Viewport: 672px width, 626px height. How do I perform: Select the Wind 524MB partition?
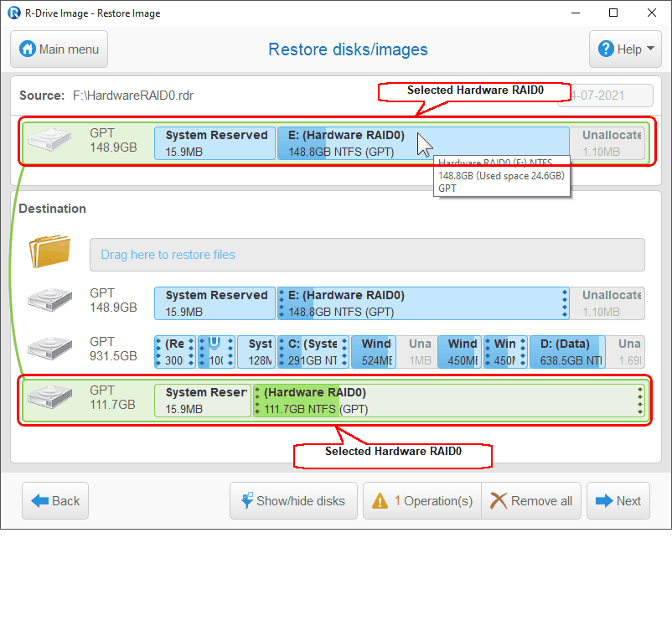(373, 352)
